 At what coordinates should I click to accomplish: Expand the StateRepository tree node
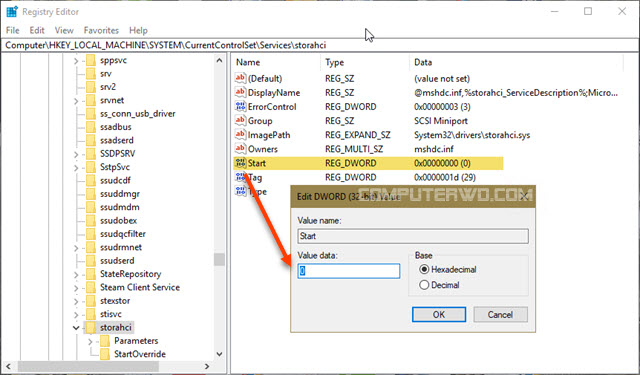pyautogui.click(x=76, y=275)
